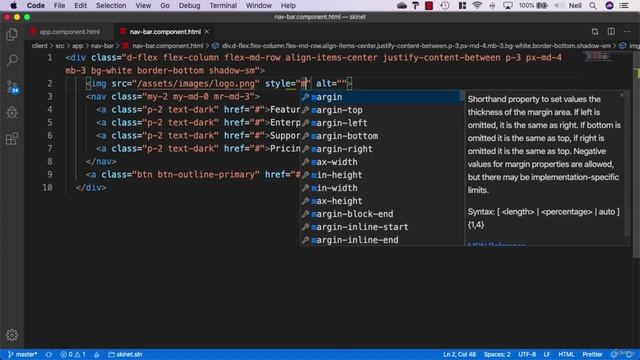The height and width of the screenshot is (360, 640).
Task: Click src in the breadcrumb path
Action: point(60,46)
